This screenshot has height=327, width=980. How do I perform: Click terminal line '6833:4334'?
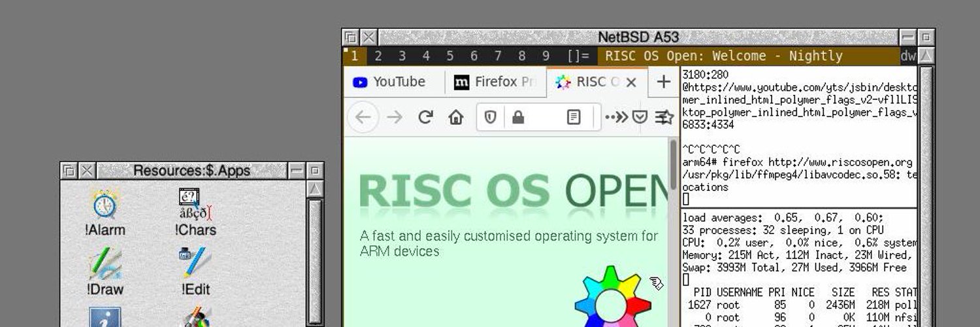pyautogui.click(x=708, y=124)
